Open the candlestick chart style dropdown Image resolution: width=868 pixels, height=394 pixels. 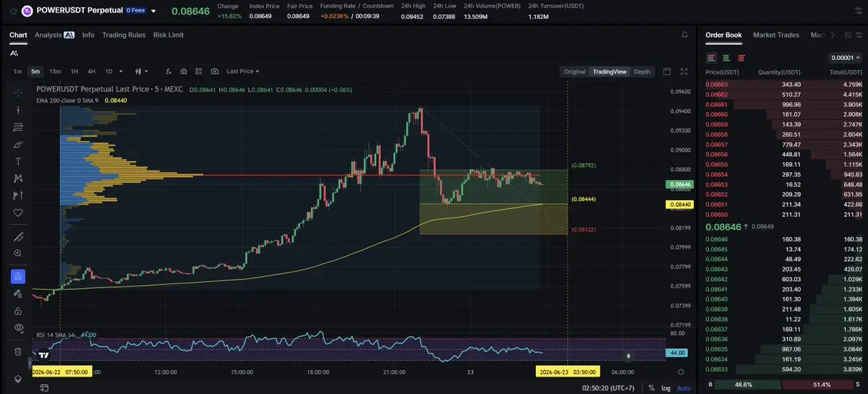(x=142, y=72)
